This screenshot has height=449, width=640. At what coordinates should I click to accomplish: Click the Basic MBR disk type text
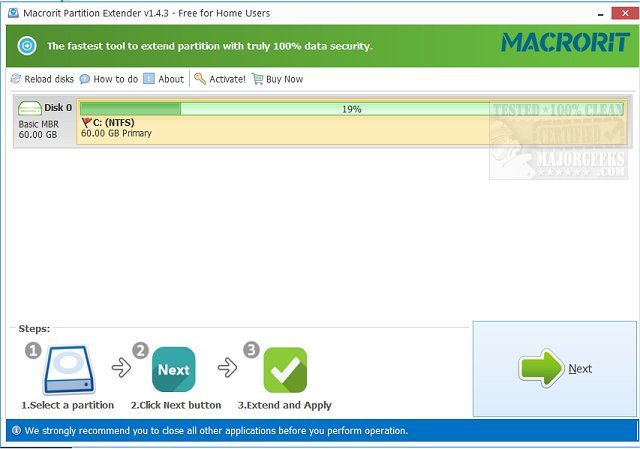tap(39, 124)
